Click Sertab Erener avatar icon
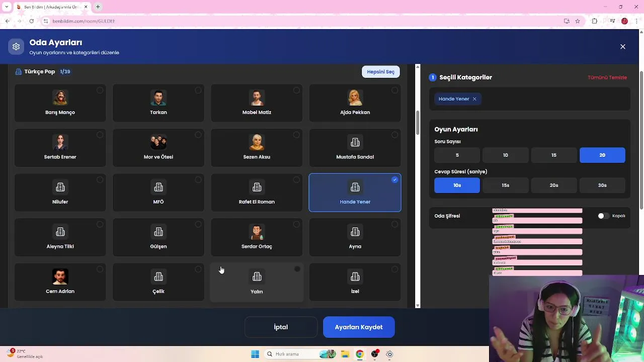 pos(60,142)
